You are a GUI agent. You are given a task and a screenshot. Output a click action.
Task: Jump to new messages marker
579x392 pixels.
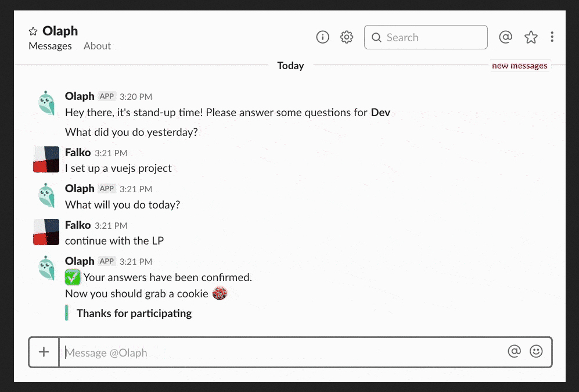click(519, 66)
